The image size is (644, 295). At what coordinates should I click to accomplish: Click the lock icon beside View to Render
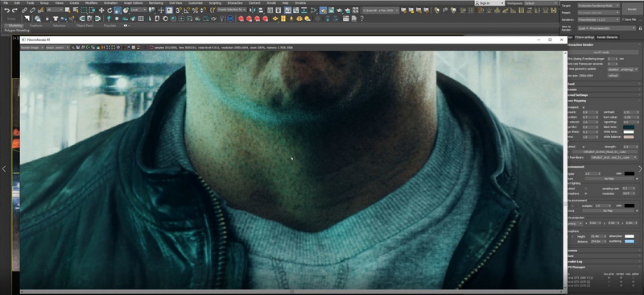pyautogui.click(x=640, y=28)
